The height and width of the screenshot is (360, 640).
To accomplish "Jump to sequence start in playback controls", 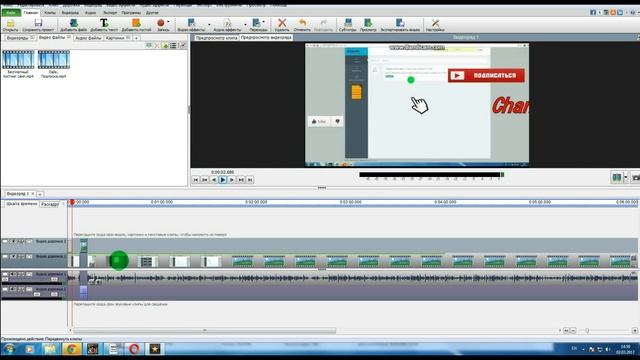I will (196, 180).
